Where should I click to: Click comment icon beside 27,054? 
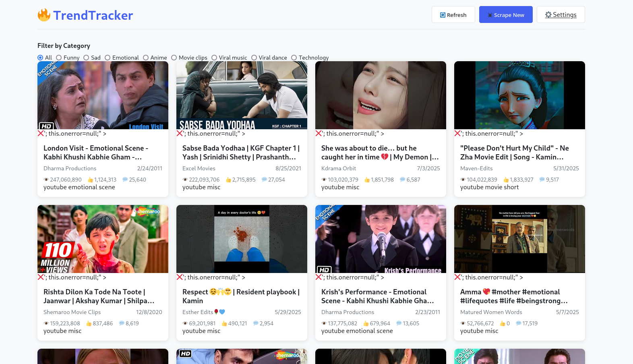(x=265, y=180)
